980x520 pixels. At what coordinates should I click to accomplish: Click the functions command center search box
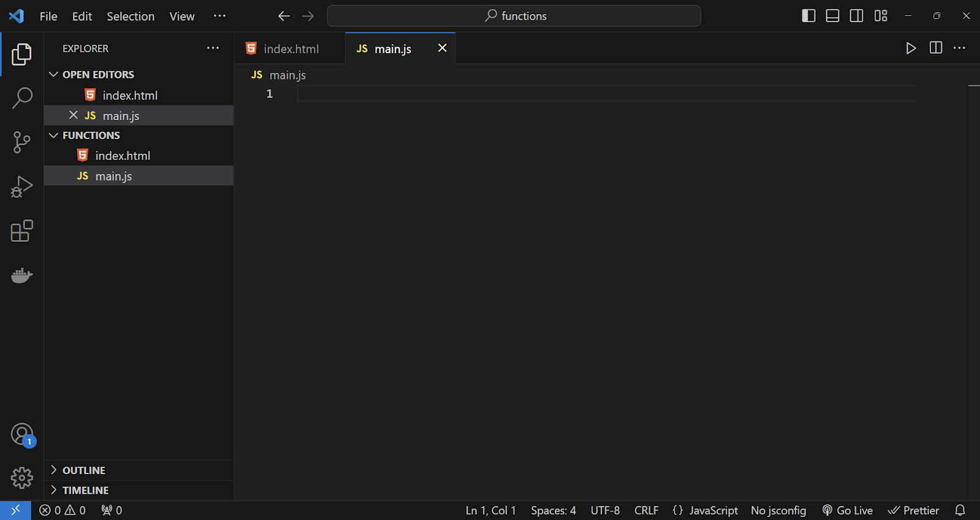point(514,16)
